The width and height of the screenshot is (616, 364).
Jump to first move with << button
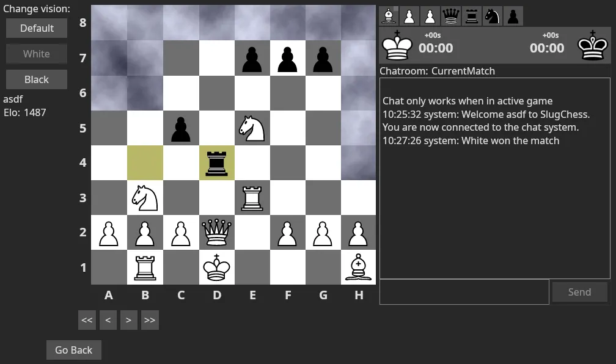(x=87, y=320)
